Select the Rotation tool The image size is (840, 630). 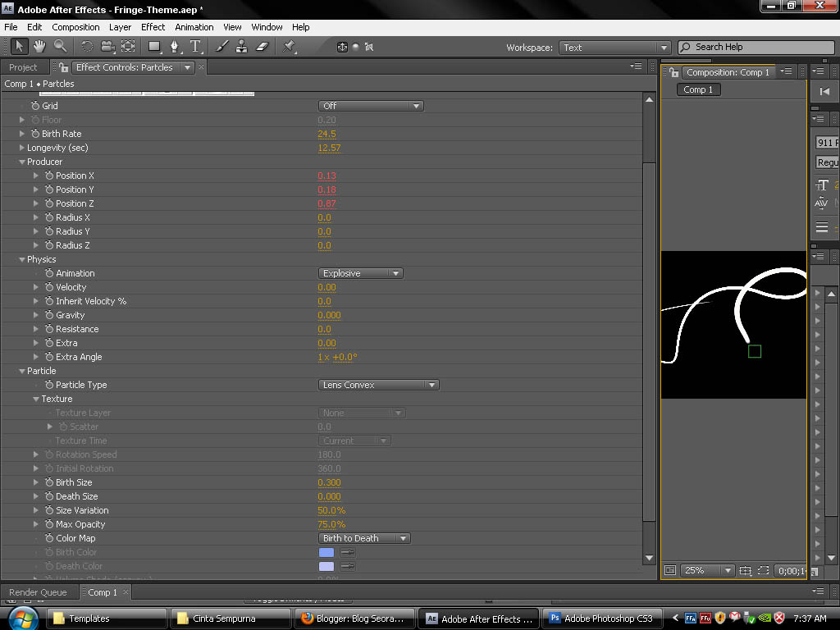(87, 47)
